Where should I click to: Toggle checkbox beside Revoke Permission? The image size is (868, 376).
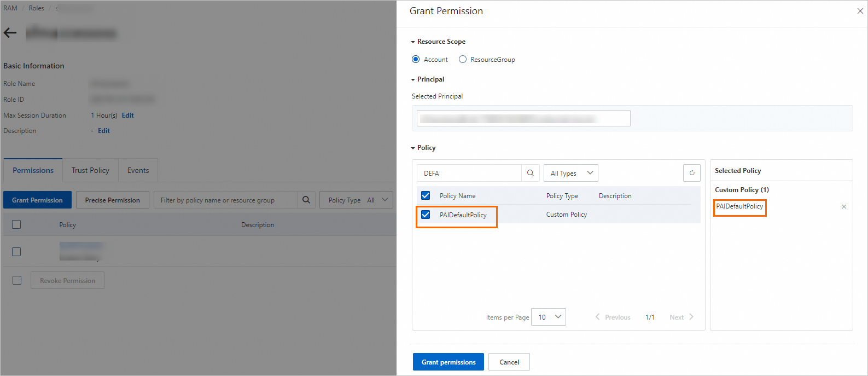[17, 280]
